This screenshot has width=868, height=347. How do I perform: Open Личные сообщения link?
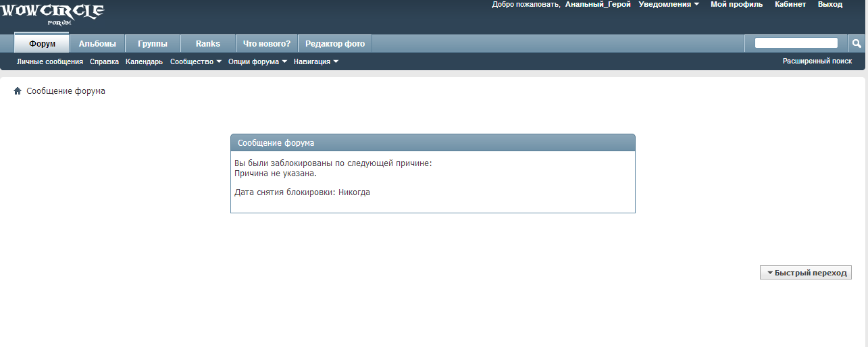(50, 61)
